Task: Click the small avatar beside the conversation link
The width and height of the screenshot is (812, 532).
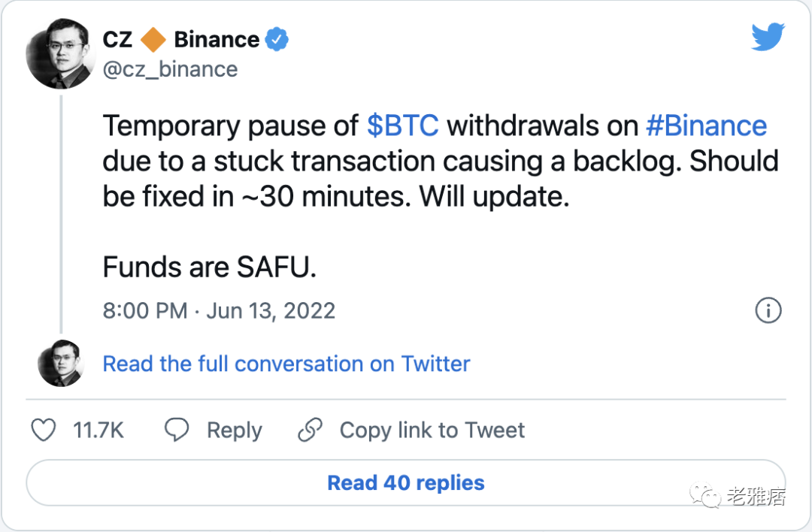Action: tap(60, 364)
